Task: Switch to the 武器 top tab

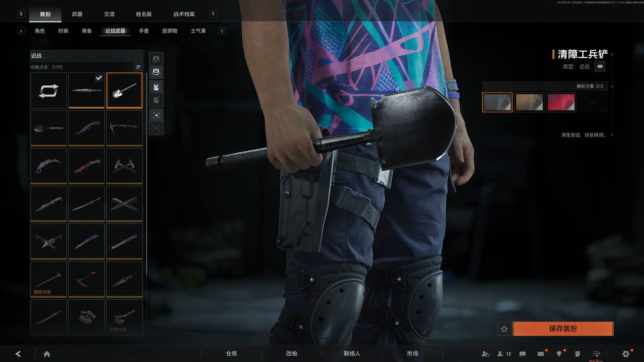Action: (x=77, y=14)
